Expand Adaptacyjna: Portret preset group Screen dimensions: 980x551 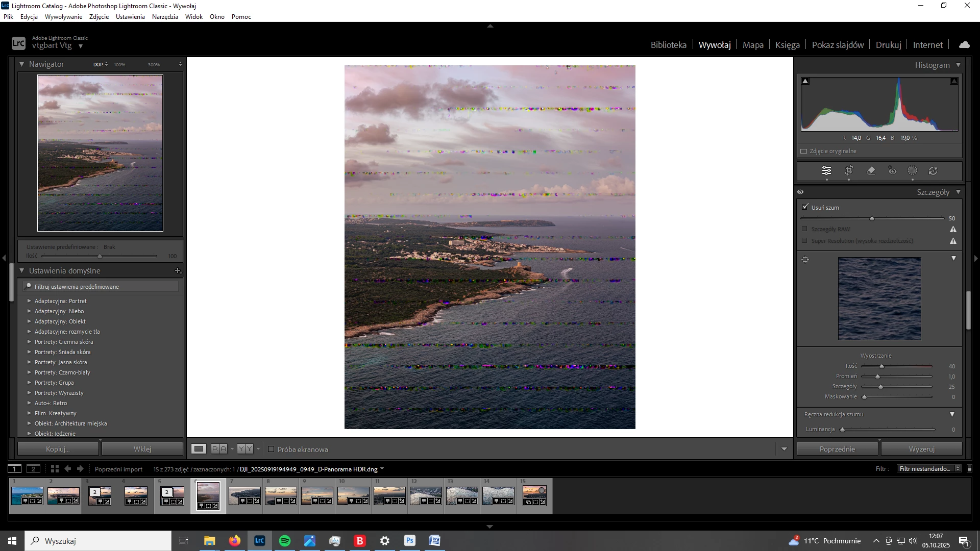29,301
